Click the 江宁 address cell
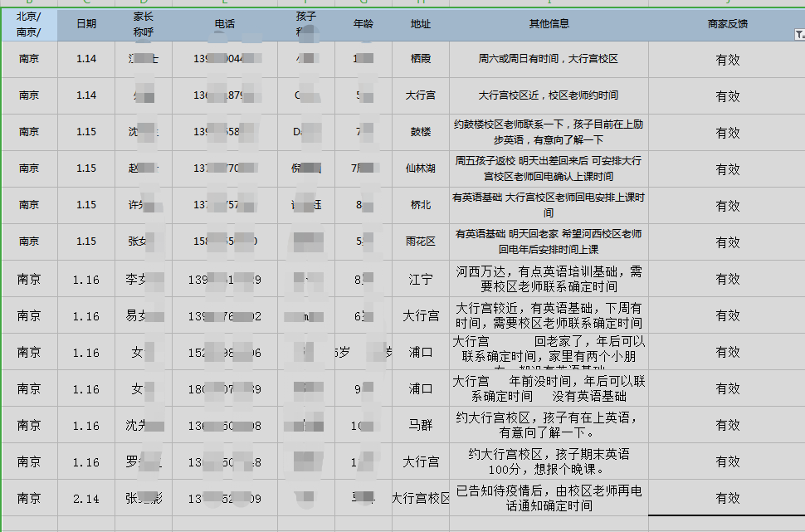The height and width of the screenshot is (532, 805). tap(421, 279)
